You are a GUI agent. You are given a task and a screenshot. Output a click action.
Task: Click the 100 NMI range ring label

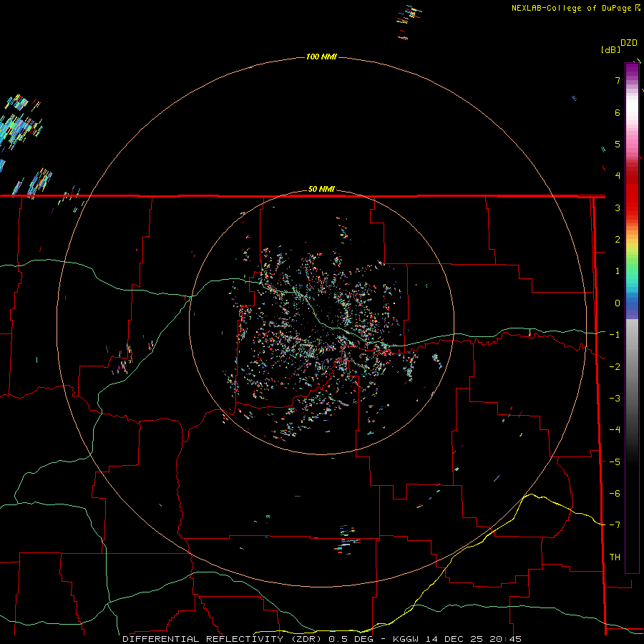click(x=321, y=57)
